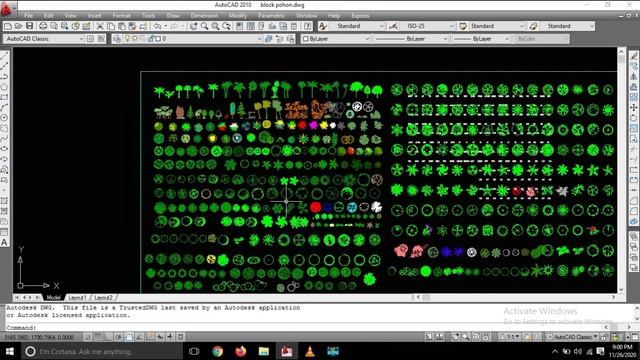Open the text style Standard dropdown
Viewport: 640px width, 360px height.
coord(357,26)
